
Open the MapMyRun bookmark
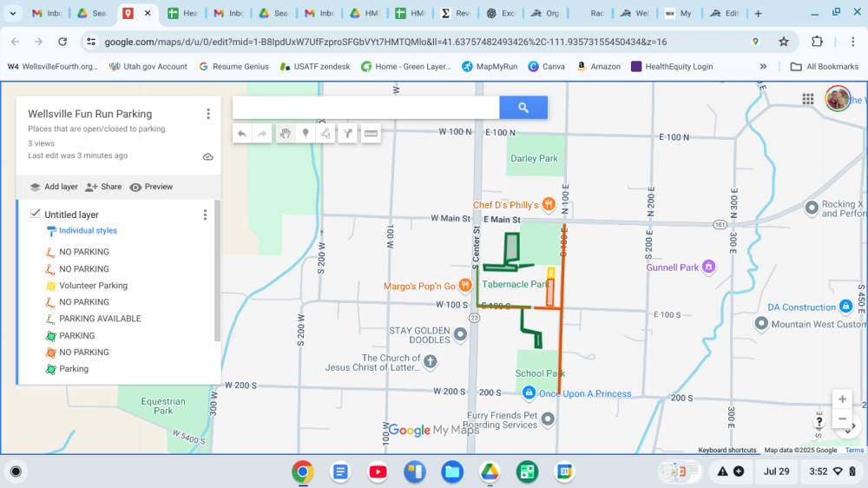[x=490, y=67]
